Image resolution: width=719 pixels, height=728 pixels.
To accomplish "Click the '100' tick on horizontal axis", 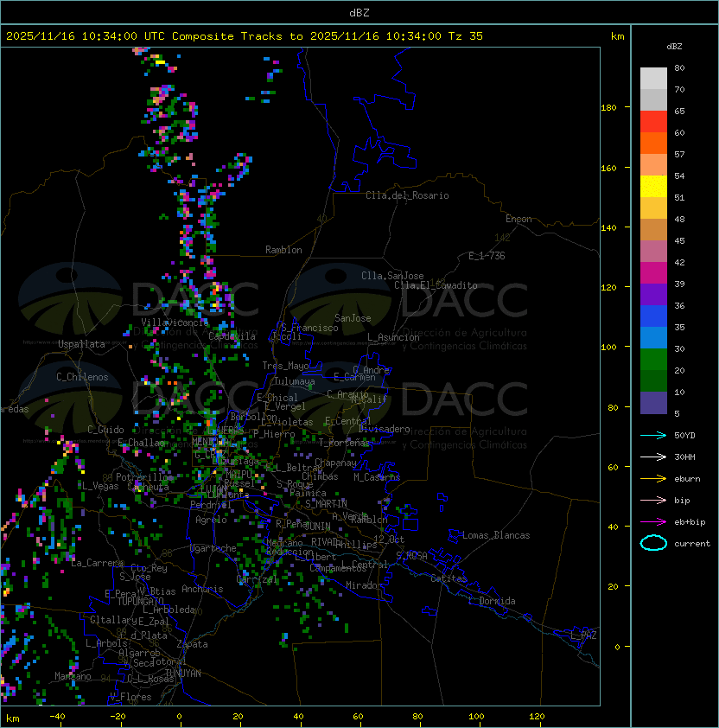I will point(477,717).
